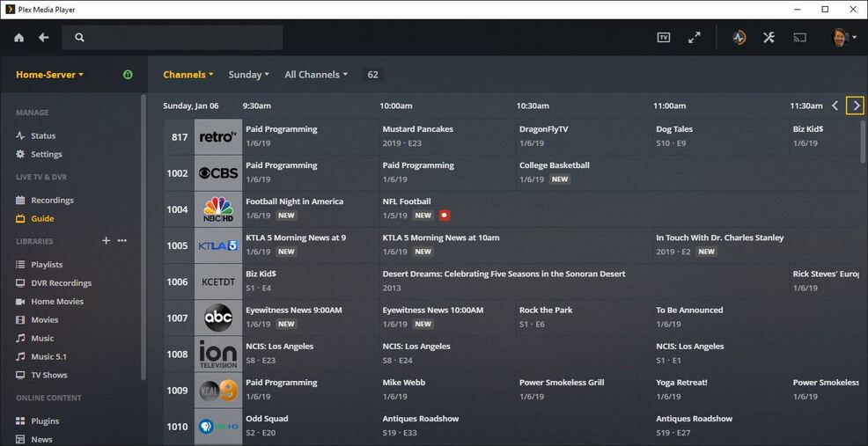Select the KTLA 5 channel logo
The height and width of the screenshot is (446, 868).
tap(218, 245)
